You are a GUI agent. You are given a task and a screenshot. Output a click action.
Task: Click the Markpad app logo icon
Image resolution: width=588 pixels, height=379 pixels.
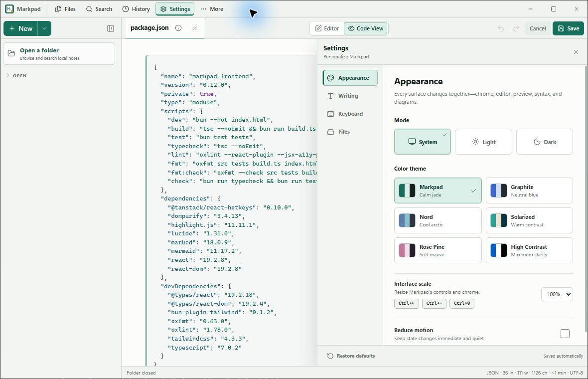coord(9,9)
